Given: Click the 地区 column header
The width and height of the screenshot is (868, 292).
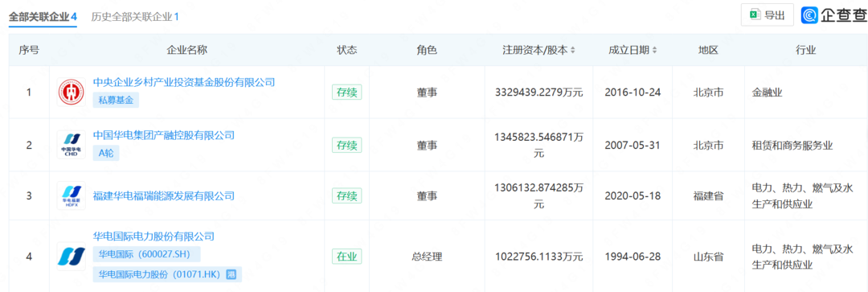Looking at the screenshot, I should pyautogui.click(x=708, y=50).
